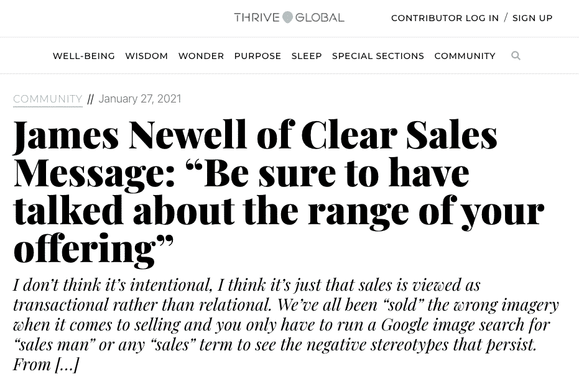Click the January 27, 2021 date

click(x=140, y=99)
